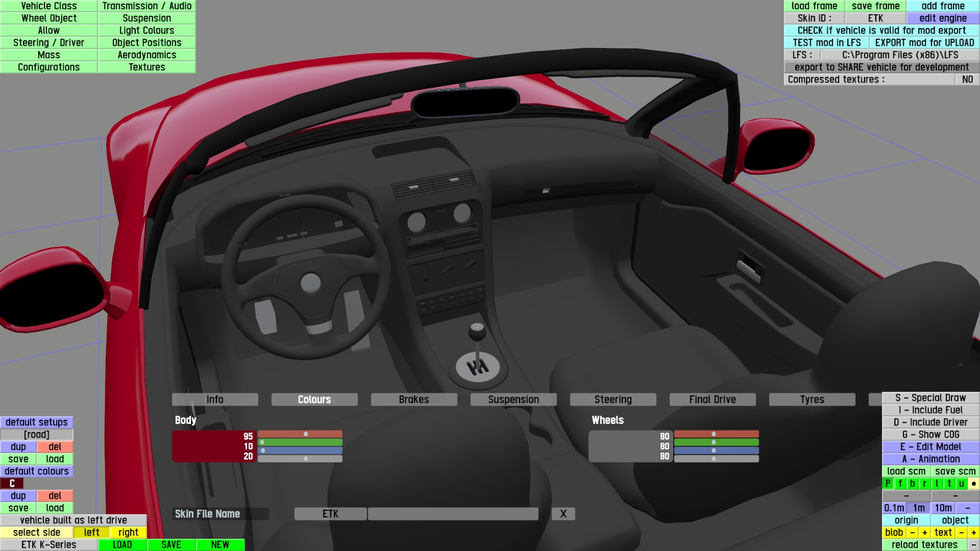This screenshot has width=980, height=551.
Task: Select the 1m grid size option
Action: (x=919, y=508)
